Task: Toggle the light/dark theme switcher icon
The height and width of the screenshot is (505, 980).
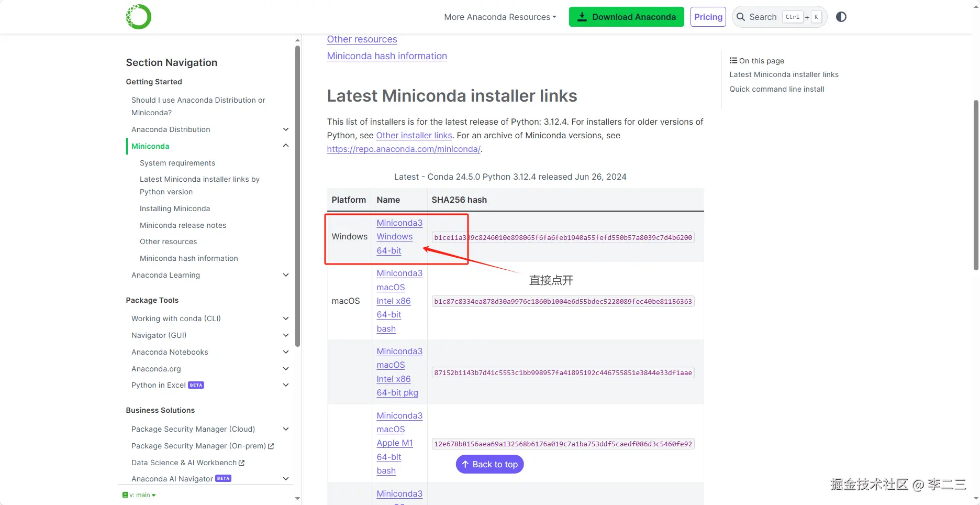Action: 841,17
